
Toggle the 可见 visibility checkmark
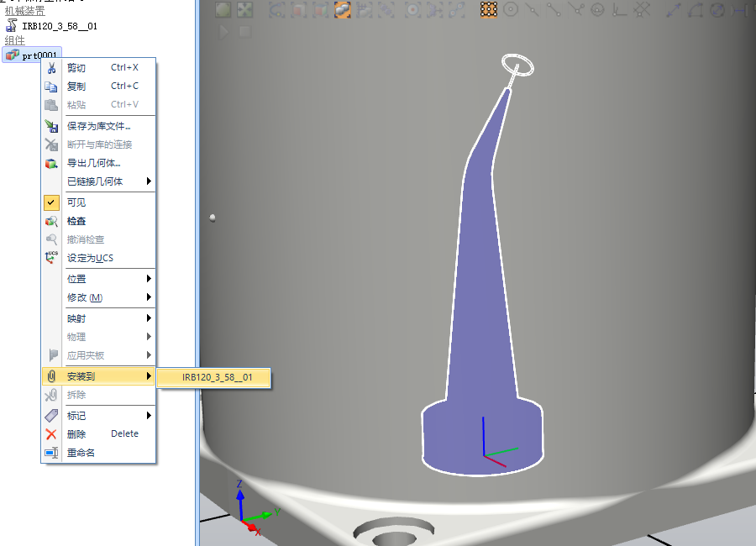point(51,202)
